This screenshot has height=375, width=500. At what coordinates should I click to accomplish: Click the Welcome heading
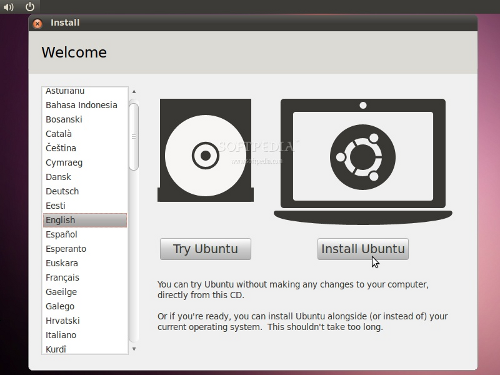tap(74, 52)
